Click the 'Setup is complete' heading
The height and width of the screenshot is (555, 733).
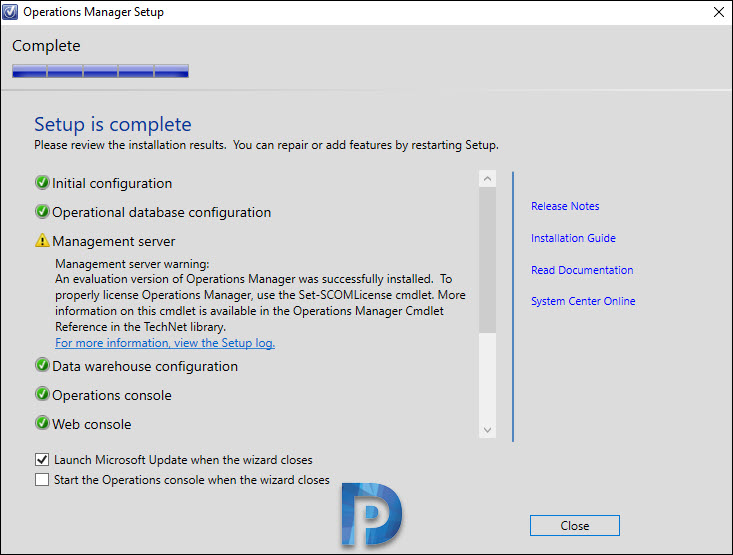113,124
